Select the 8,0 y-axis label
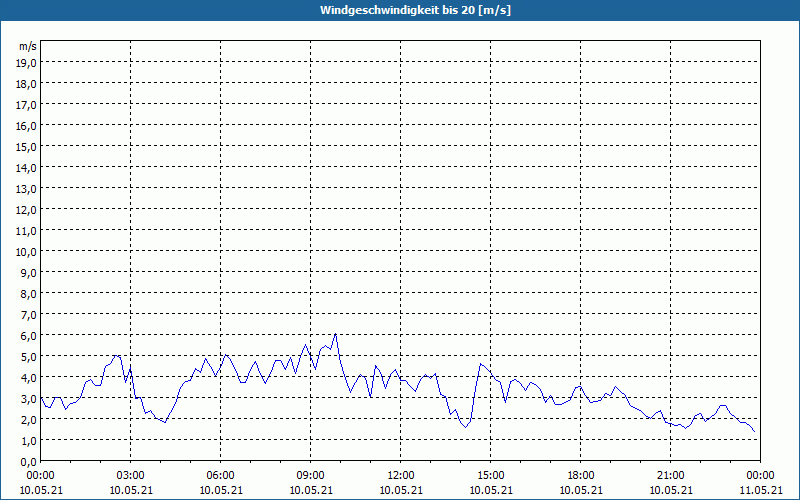Screen dimensions: 800x500 (29, 293)
